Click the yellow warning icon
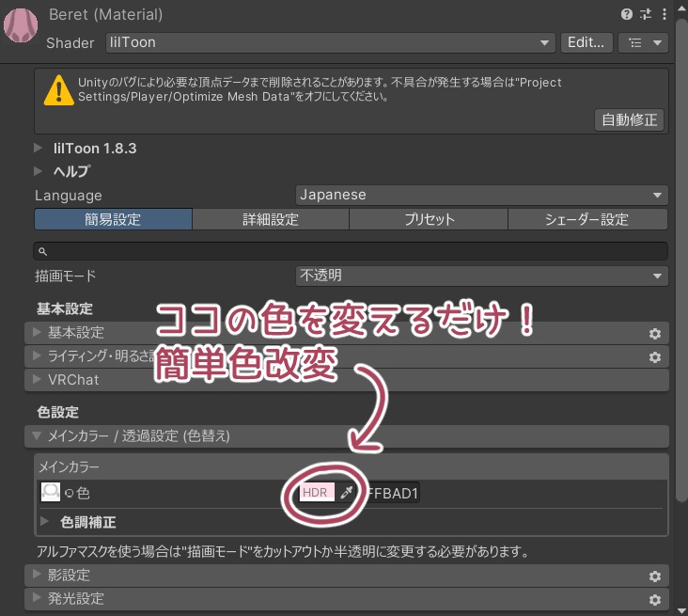This screenshot has width=688, height=616. (x=59, y=90)
